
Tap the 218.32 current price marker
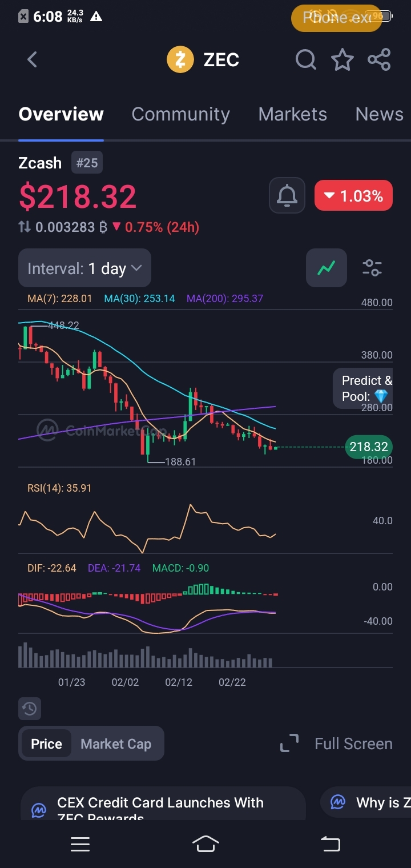pos(369,447)
